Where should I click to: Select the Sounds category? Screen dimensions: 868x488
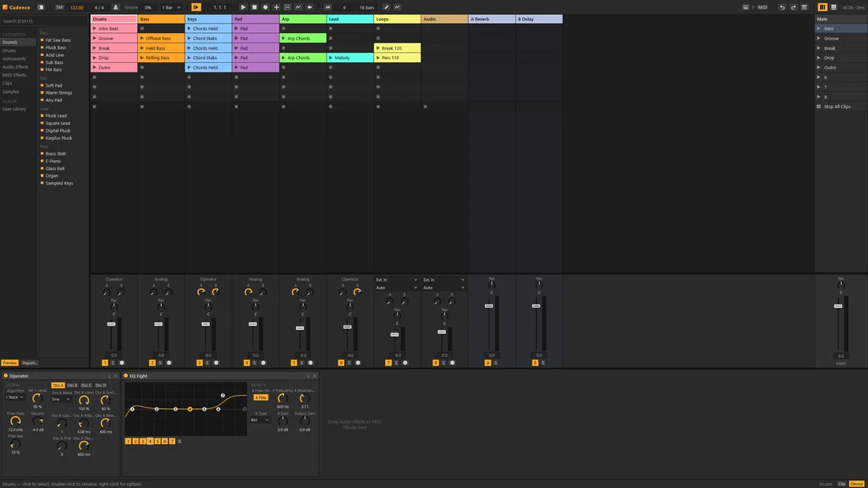coord(17,42)
